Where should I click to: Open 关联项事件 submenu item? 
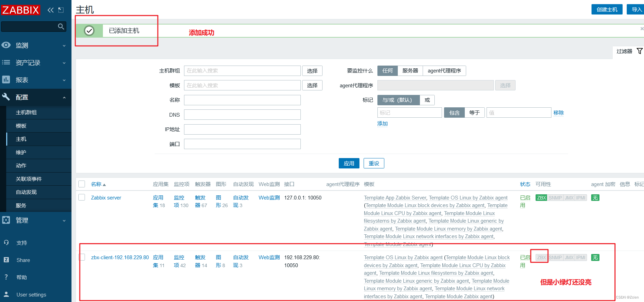click(39, 179)
